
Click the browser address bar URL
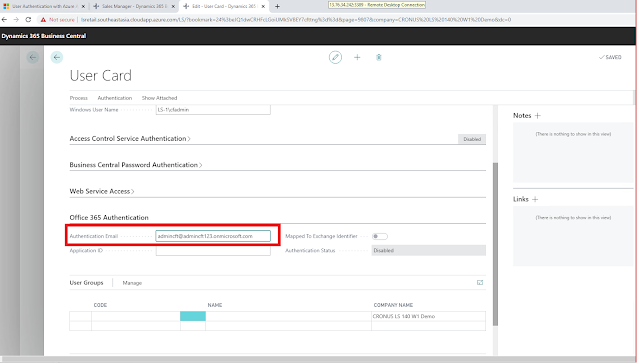(296, 20)
